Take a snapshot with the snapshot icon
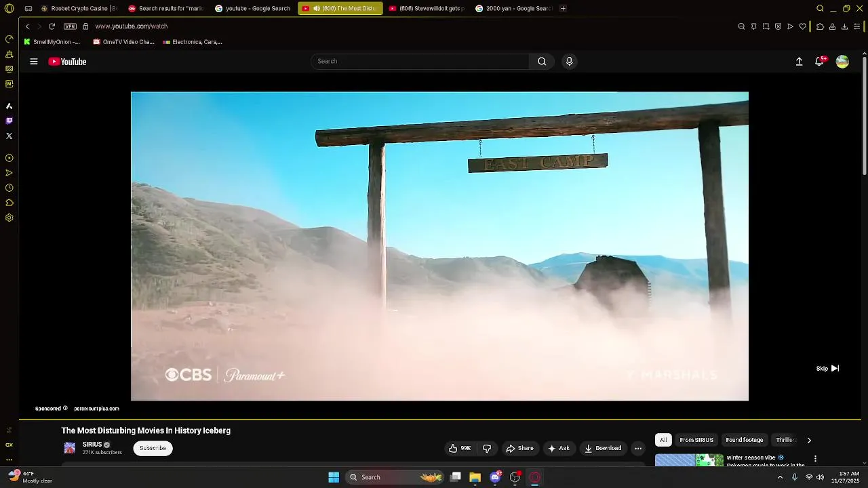Screen dimensions: 868x488 766,26
